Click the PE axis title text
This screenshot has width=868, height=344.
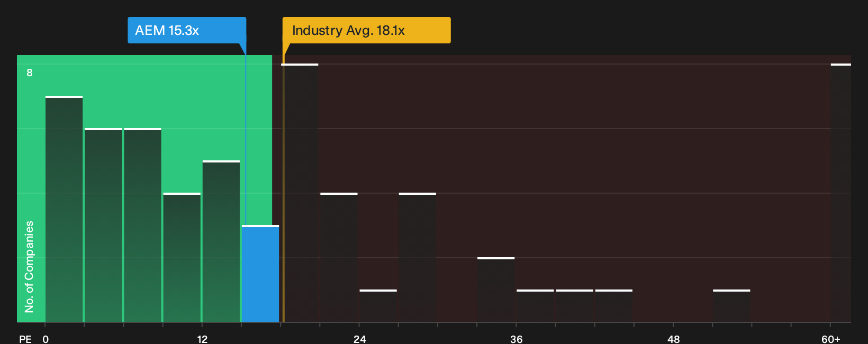pyautogui.click(x=25, y=339)
